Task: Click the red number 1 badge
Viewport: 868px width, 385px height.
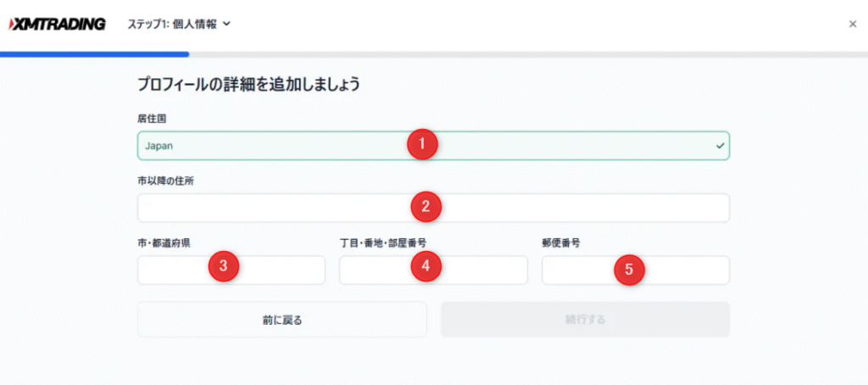Action: pos(422,144)
